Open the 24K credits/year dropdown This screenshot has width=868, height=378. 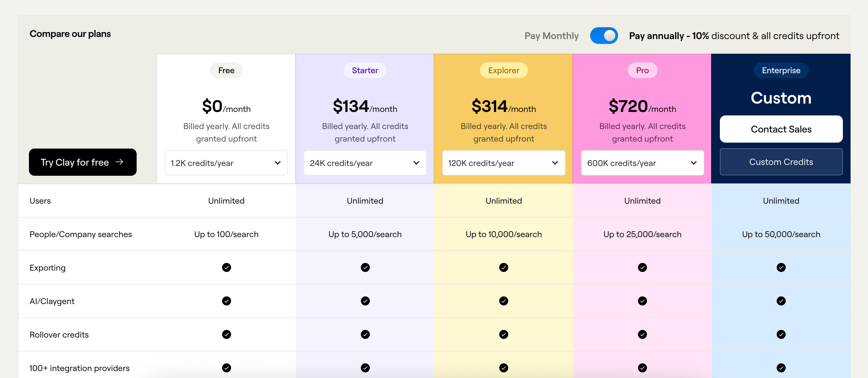(x=365, y=163)
